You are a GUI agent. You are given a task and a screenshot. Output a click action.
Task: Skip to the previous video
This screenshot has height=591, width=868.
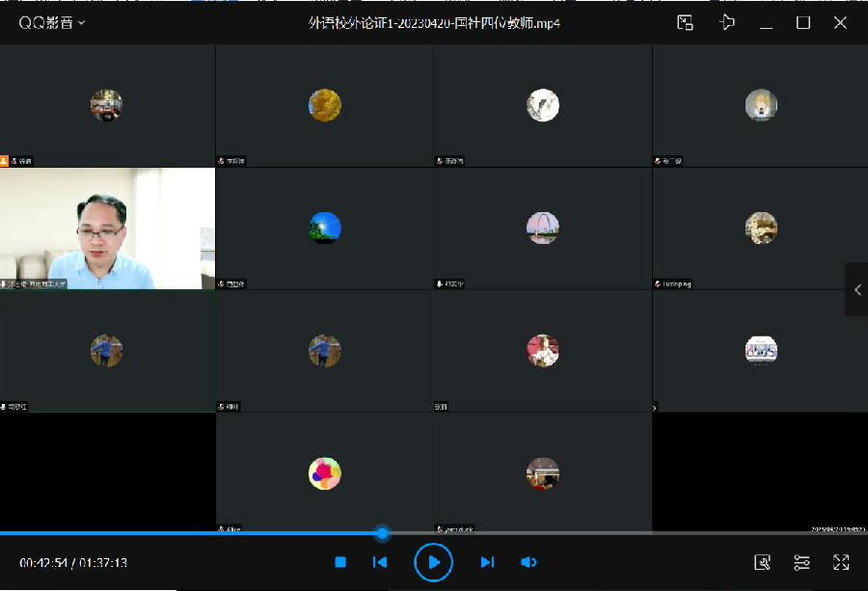pyautogui.click(x=380, y=562)
